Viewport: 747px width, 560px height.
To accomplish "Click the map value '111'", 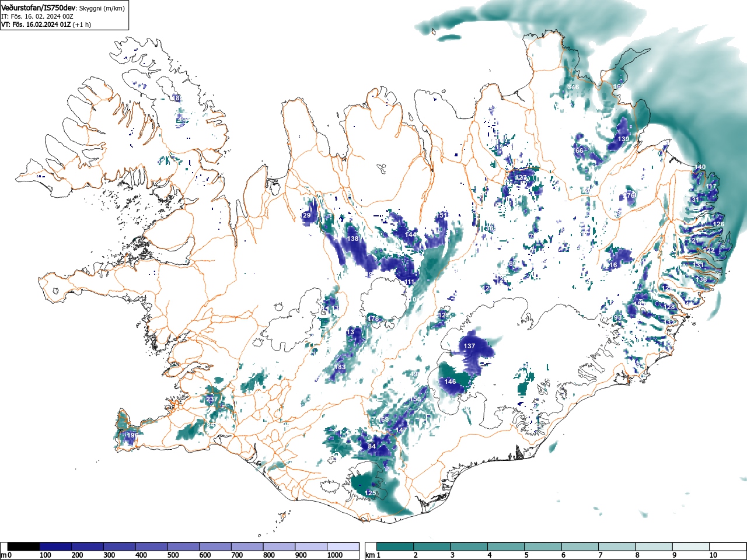I will coord(409,282).
